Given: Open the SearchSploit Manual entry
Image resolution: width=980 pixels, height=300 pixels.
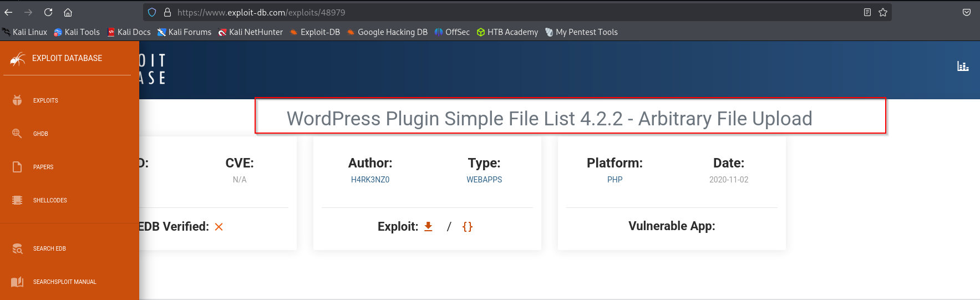Looking at the screenshot, I should point(64,282).
